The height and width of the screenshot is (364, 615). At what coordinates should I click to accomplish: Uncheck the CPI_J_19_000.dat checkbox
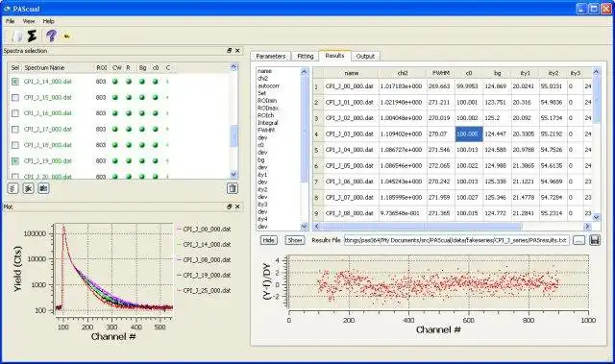[x=15, y=160]
